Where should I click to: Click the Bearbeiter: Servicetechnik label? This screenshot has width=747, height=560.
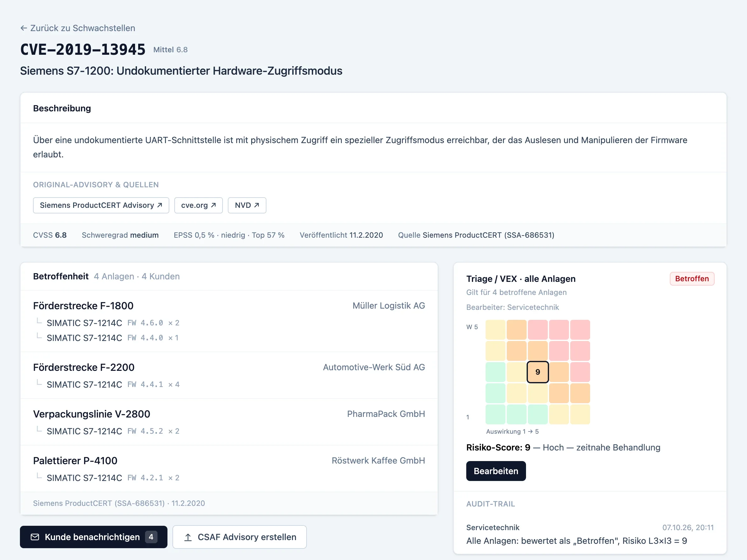[512, 307]
